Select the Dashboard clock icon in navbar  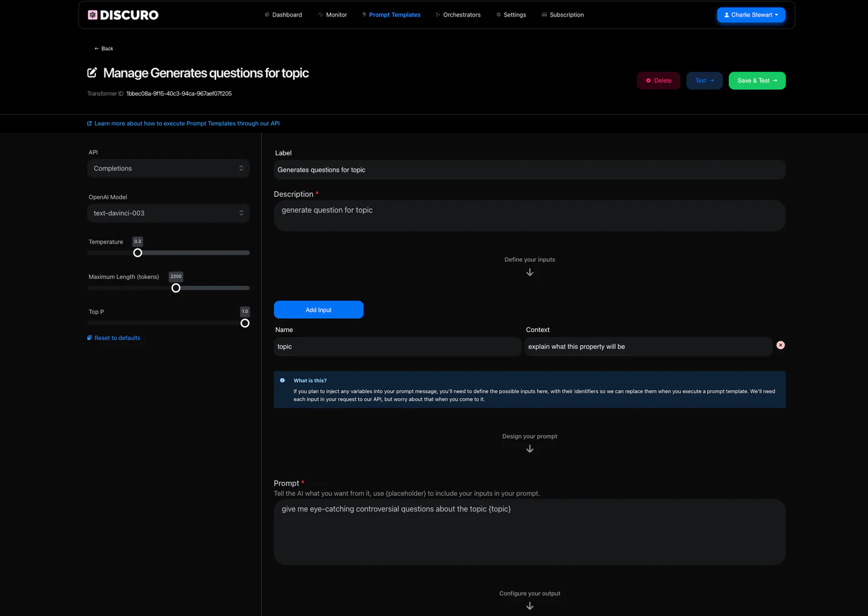[x=266, y=14]
